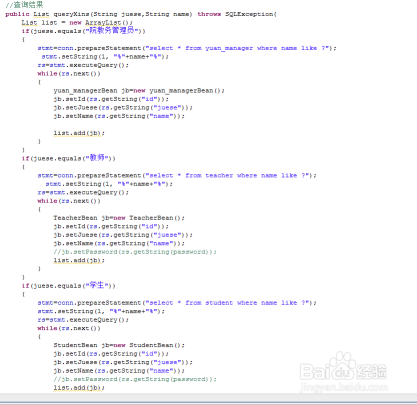The image size is (417, 405).
Task: Click the "yuan_managerBean jb=new yuan_managerBean();" line
Action: coord(139,91)
